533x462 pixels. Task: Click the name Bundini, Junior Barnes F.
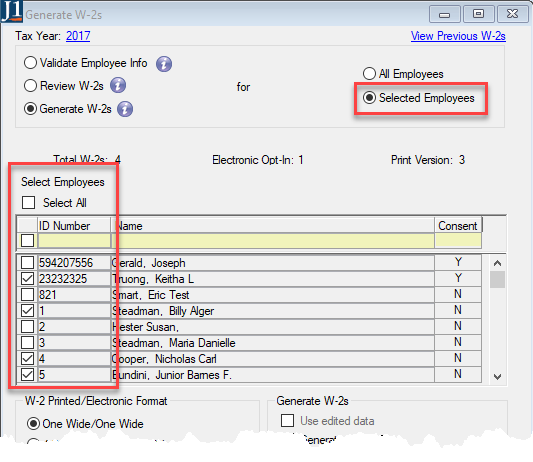point(172,375)
